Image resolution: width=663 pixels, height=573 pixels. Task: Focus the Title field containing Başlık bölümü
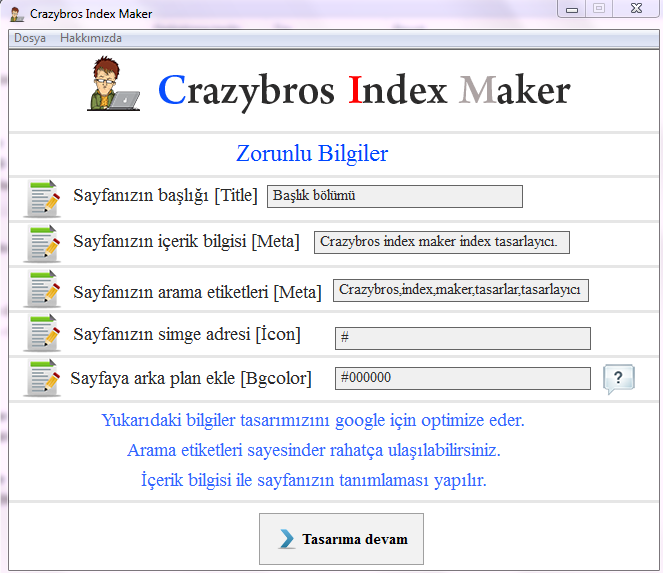tap(395, 196)
